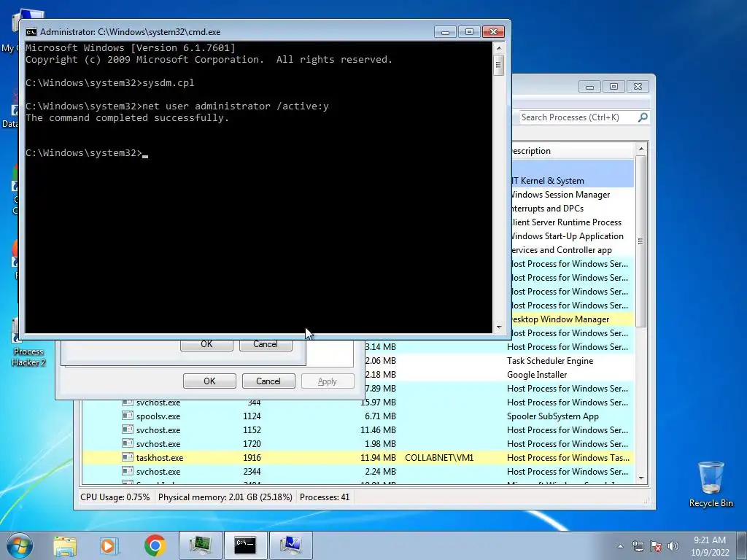The height and width of the screenshot is (560, 747).
Task: Show hidden system tray icons
Action: point(620,546)
